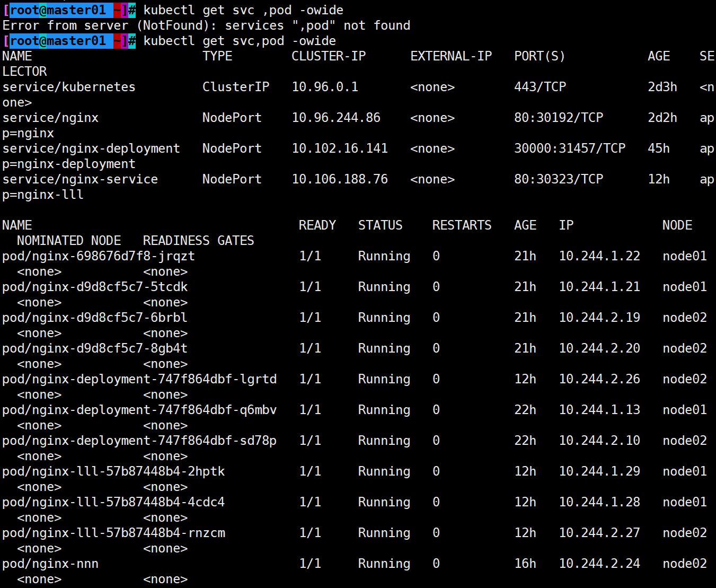This screenshot has height=588, width=716.
Task: Select port mapping 80:30323/TCP
Action: 559,179
